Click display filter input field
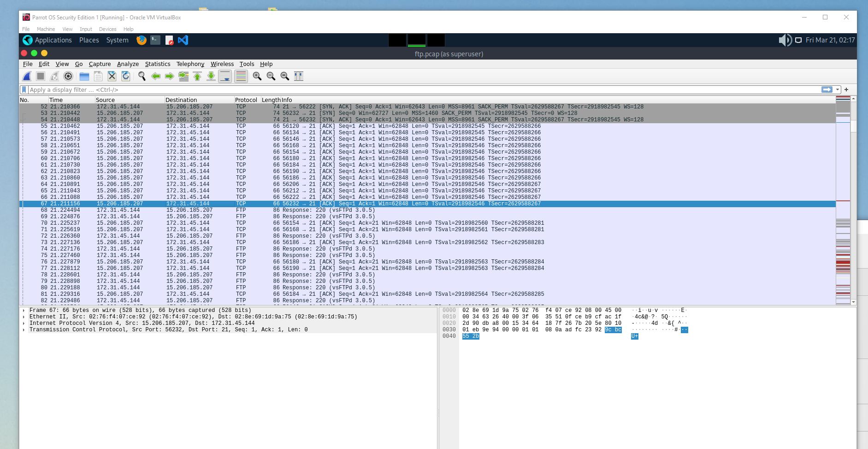The width and height of the screenshot is (868, 449). tap(424, 90)
